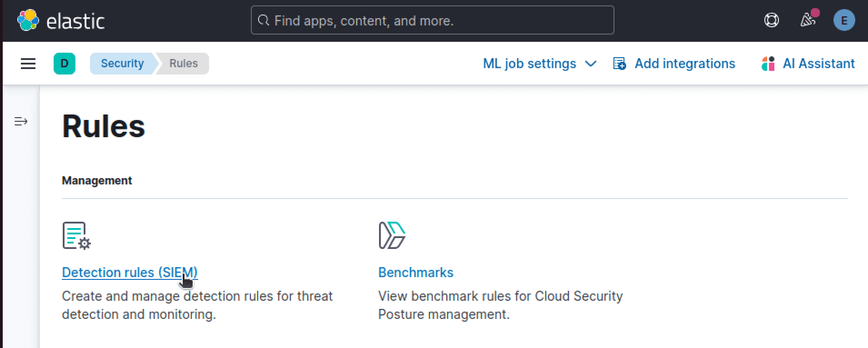
Task: Click the 'View benchmark rules' description
Action: click(500, 305)
